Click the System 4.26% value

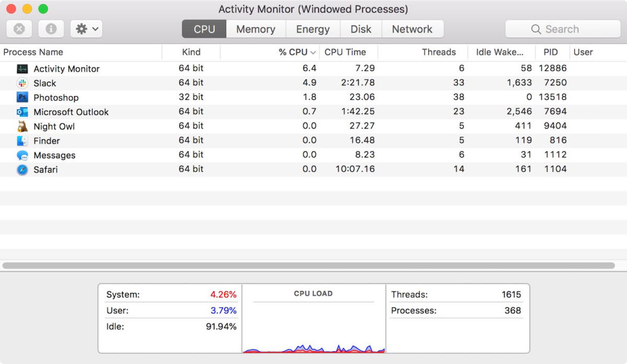point(224,295)
